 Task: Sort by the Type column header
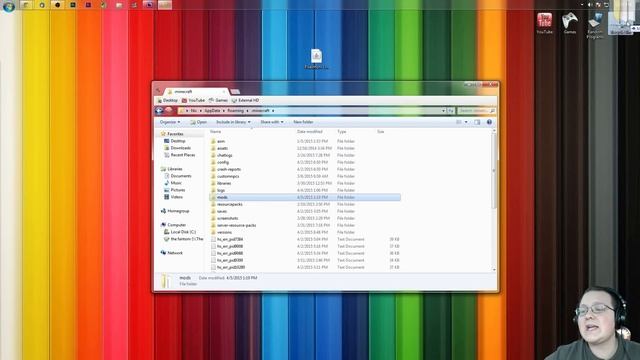tap(342, 132)
